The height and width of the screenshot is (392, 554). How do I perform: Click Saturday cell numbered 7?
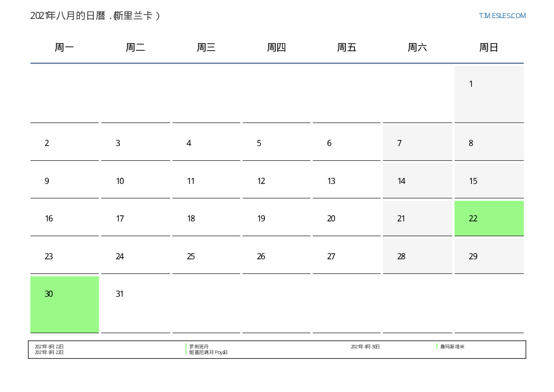tap(417, 143)
